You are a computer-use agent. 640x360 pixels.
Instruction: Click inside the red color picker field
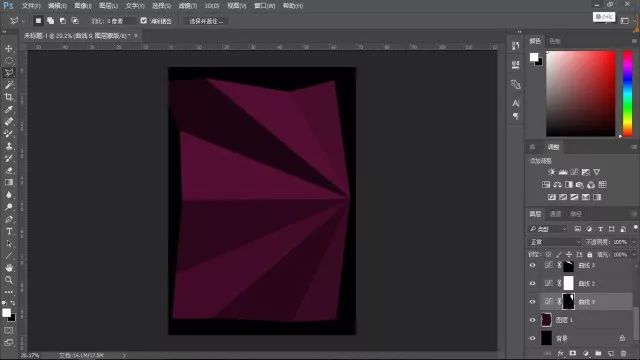pyautogui.click(x=581, y=93)
